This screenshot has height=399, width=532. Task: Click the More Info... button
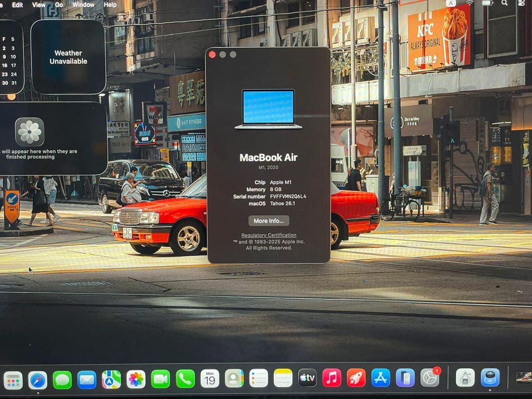268,221
